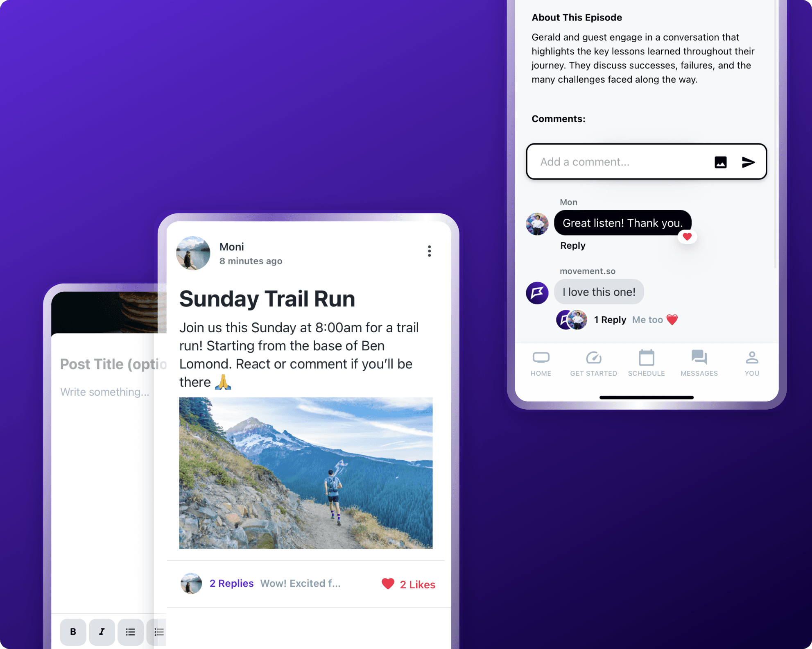Viewport: 812px width, 649px height.
Task: Switch to the Get Started tab
Action: [593, 363]
